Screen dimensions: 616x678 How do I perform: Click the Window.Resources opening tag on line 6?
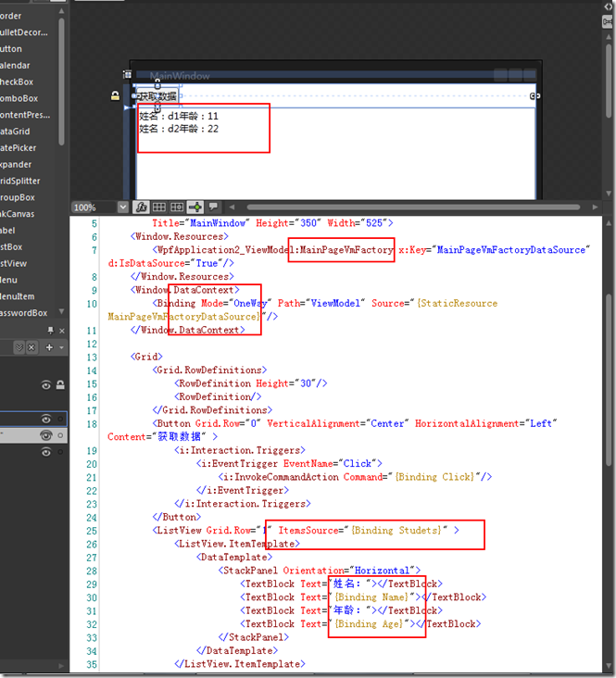180,236
